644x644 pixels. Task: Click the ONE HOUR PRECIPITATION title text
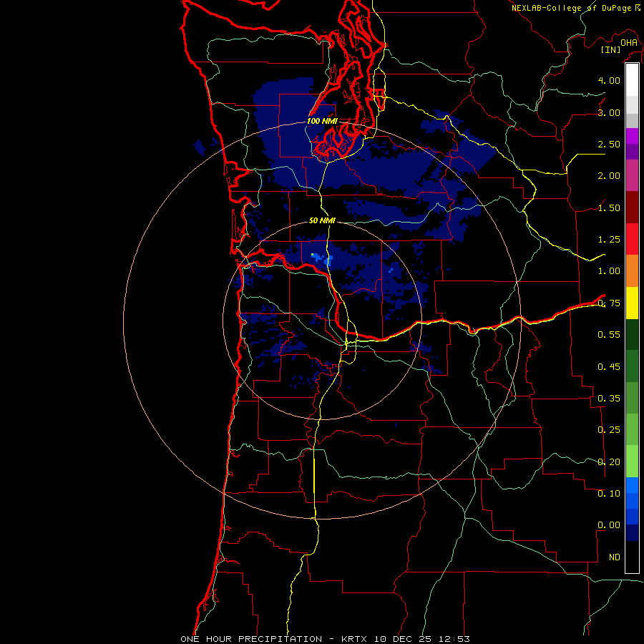(x=251, y=639)
